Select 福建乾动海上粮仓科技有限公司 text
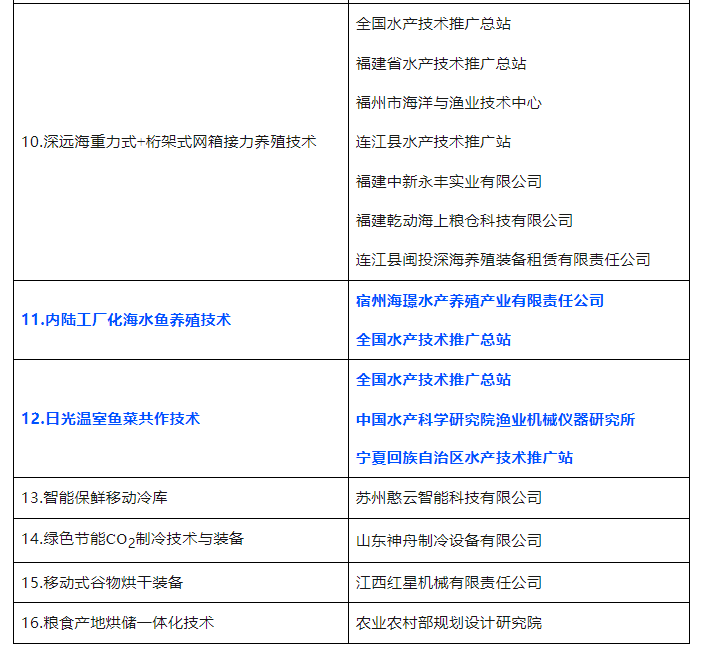This screenshot has width=701, height=653. click(464, 220)
